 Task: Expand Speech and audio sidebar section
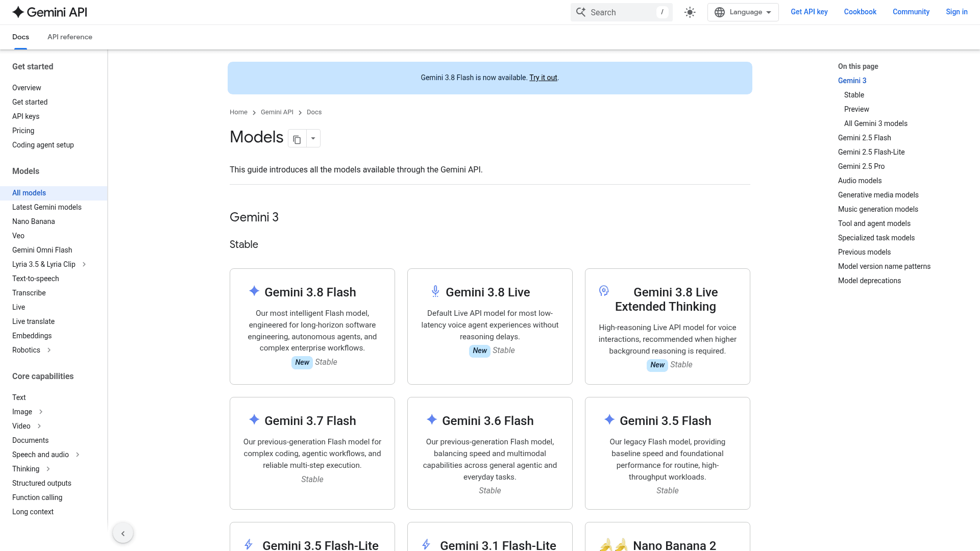pos(78,455)
